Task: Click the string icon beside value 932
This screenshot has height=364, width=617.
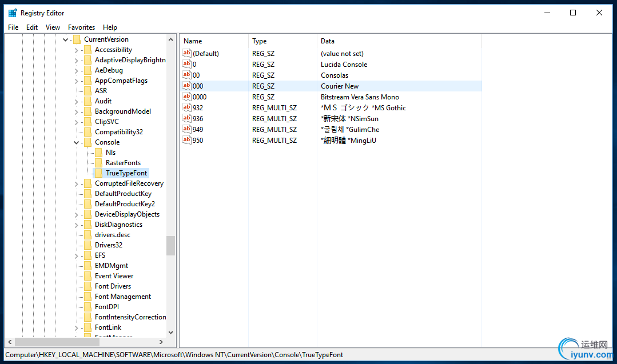Action: [x=187, y=107]
